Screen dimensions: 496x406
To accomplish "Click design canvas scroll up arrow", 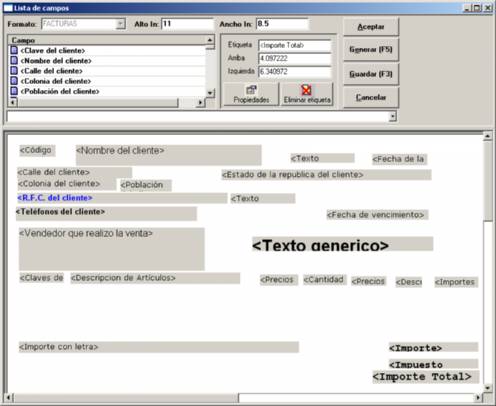I will coord(488,136).
